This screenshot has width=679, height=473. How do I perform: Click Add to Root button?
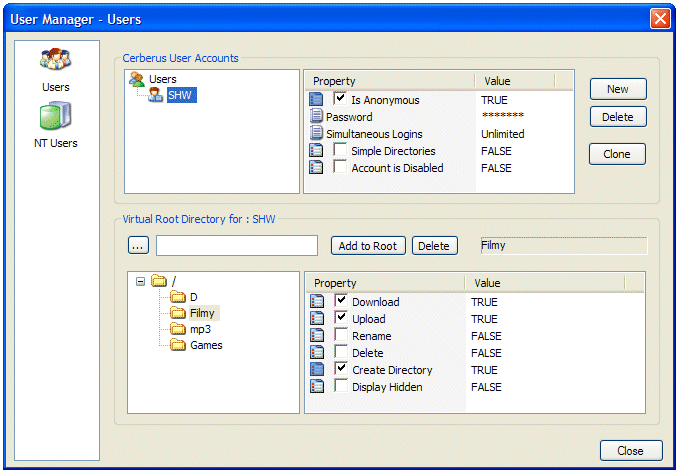pyautogui.click(x=368, y=246)
